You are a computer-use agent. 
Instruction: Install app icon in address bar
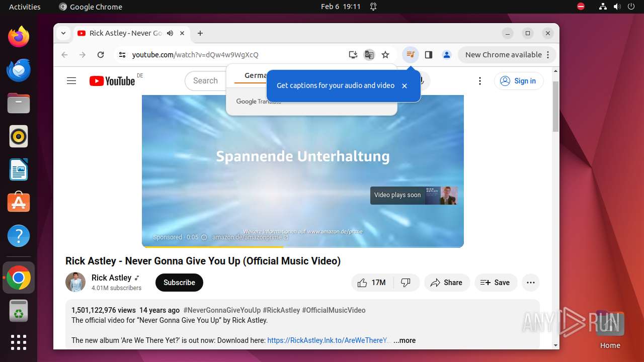pyautogui.click(x=353, y=55)
